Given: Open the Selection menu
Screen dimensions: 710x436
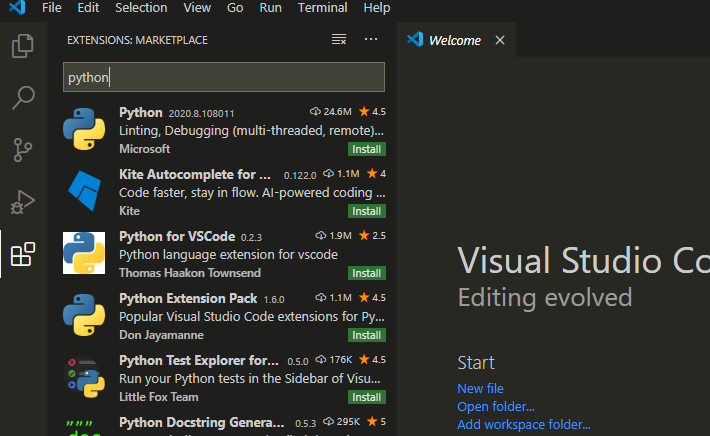Looking at the screenshot, I should click(x=141, y=8).
